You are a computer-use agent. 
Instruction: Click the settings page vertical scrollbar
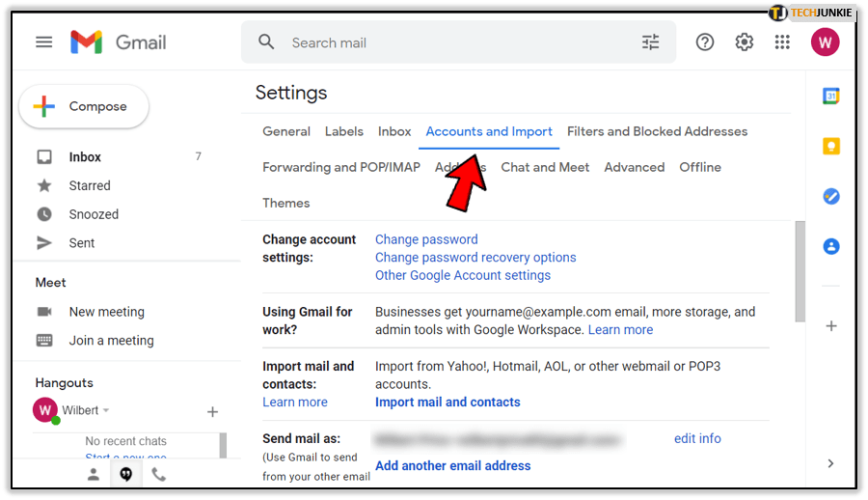pyautogui.click(x=799, y=270)
